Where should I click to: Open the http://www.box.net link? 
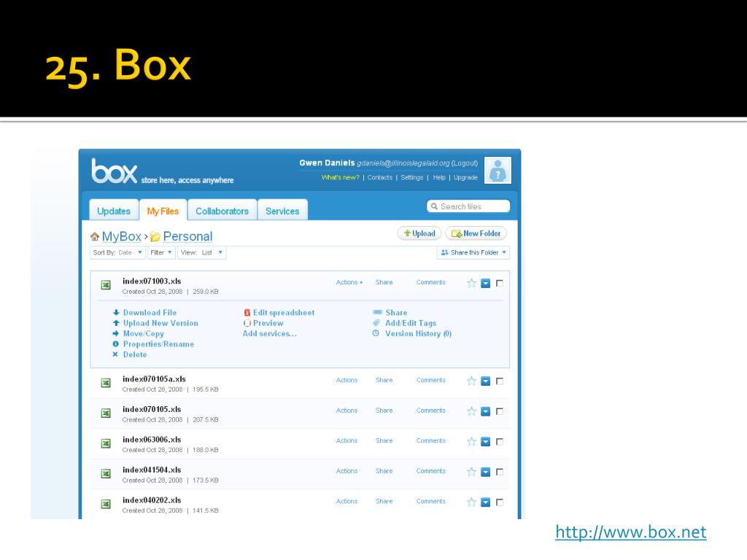pos(631,532)
